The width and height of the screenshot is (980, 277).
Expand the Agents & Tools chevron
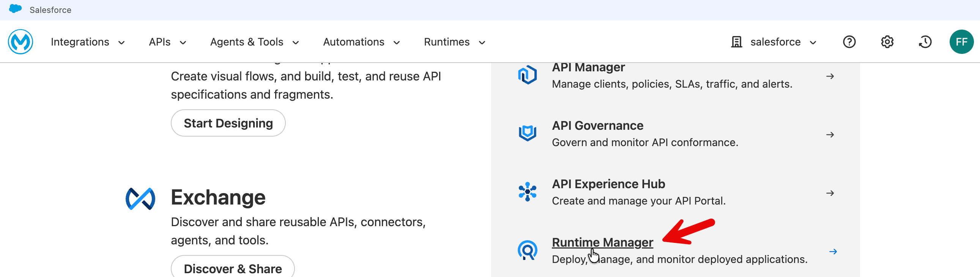(x=296, y=42)
